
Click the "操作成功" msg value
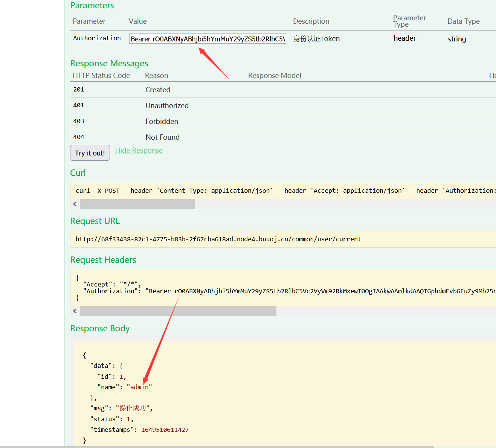[x=133, y=408]
